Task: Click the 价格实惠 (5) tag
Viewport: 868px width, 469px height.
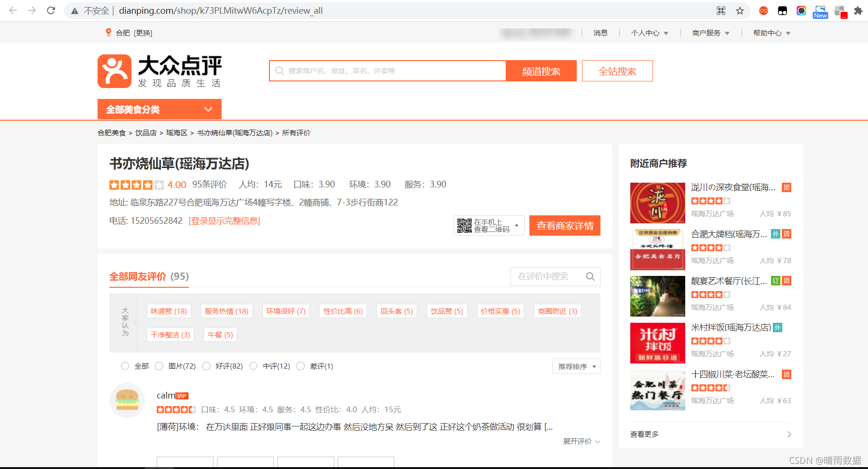Action: (x=501, y=311)
